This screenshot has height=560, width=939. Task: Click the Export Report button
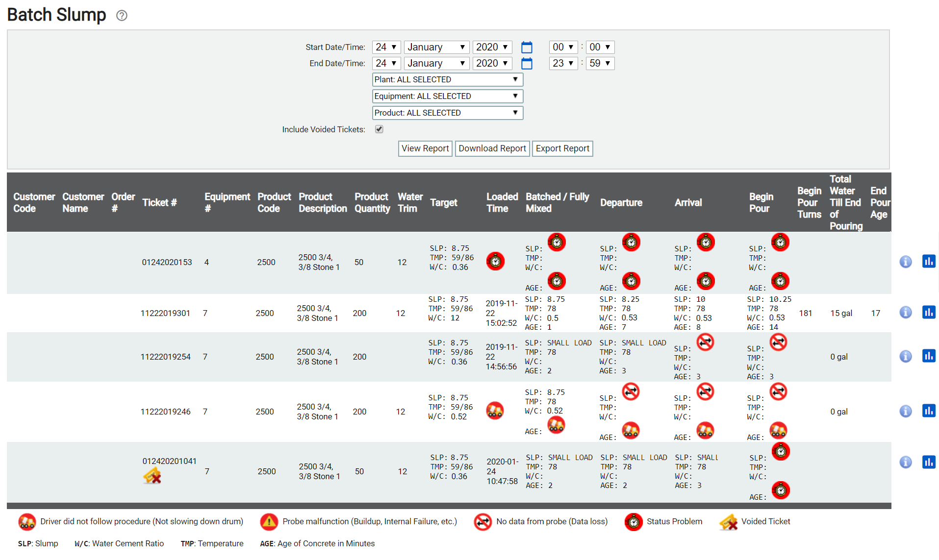[562, 148]
